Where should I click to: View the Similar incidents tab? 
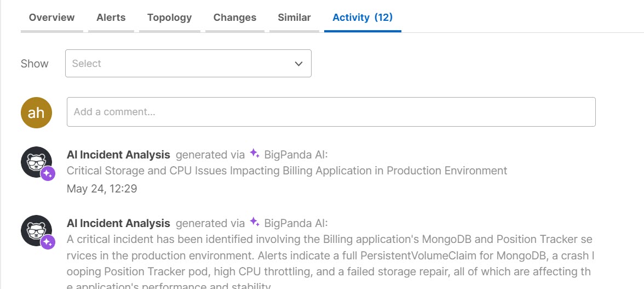tap(294, 18)
